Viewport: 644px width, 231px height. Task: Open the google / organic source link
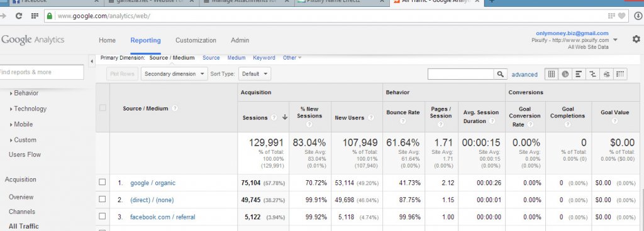153,183
